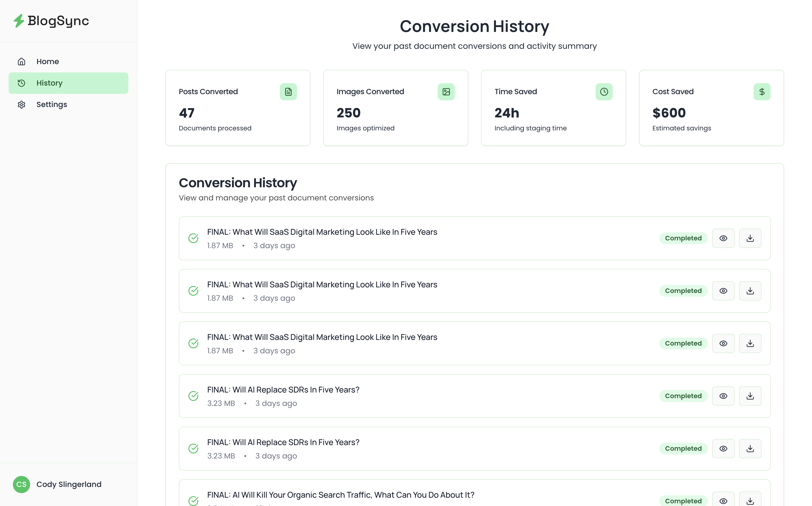The width and height of the screenshot is (812, 506).
Task: Click the Completed badge on first conversion row
Action: click(683, 238)
